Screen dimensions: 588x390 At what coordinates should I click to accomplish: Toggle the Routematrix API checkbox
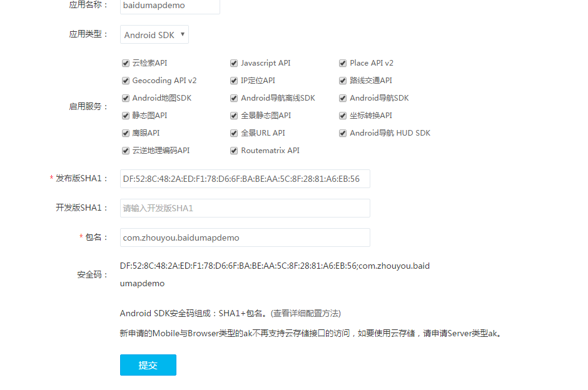pyautogui.click(x=234, y=151)
